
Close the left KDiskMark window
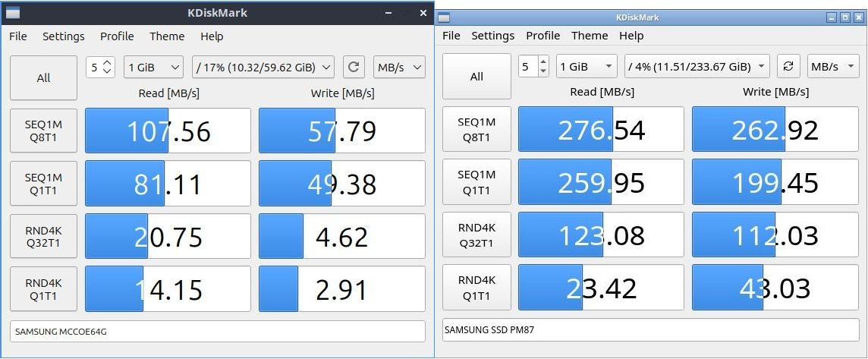tap(423, 13)
